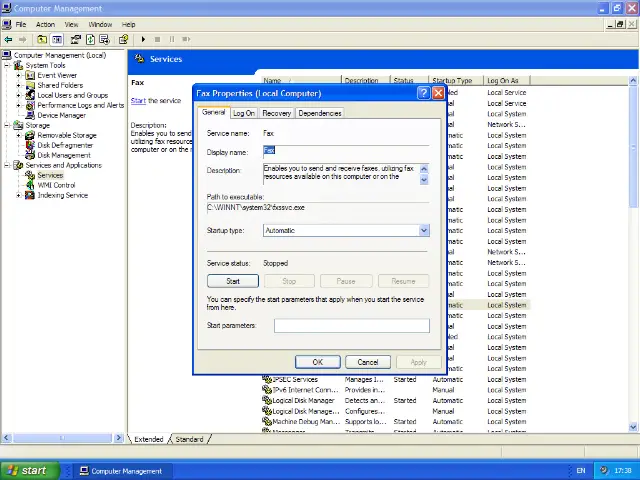Image resolution: width=640 pixels, height=480 pixels.
Task: Click the Machine Debug Manager service icon
Action: coord(267,421)
